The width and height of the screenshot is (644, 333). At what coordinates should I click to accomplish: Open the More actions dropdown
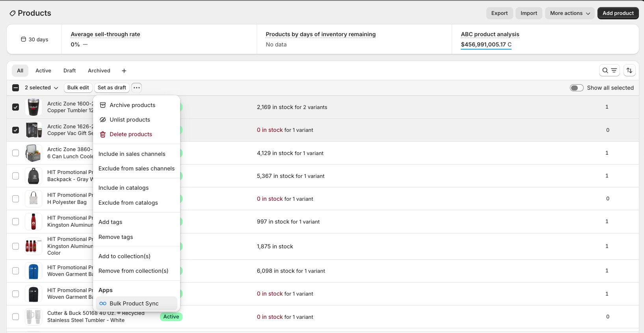570,13
